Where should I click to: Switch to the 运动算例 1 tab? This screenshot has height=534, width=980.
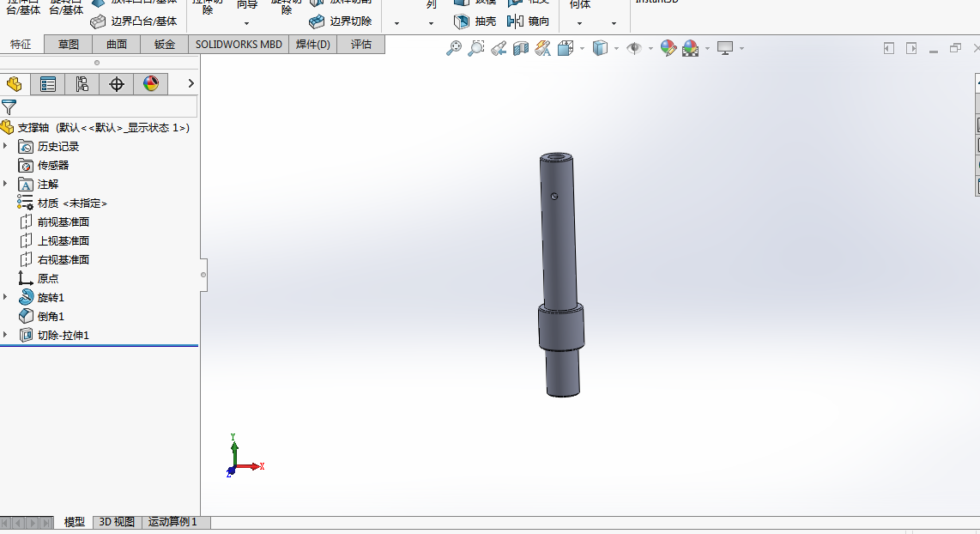[x=172, y=521]
